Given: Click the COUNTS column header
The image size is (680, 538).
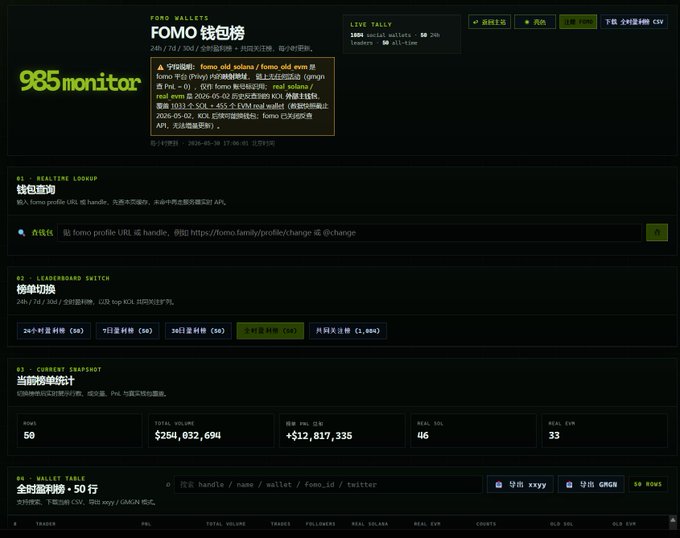Looking at the screenshot, I should pos(486,524).
